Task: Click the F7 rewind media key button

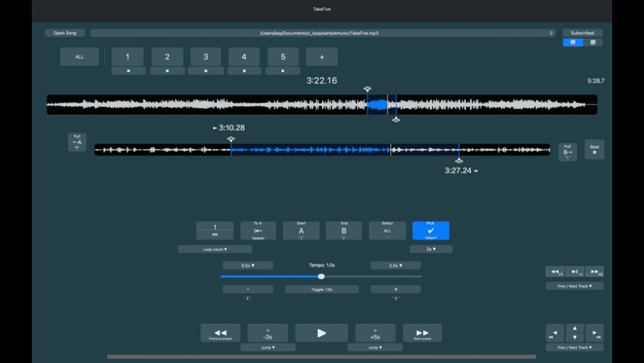Action: [x=555, y=272]
